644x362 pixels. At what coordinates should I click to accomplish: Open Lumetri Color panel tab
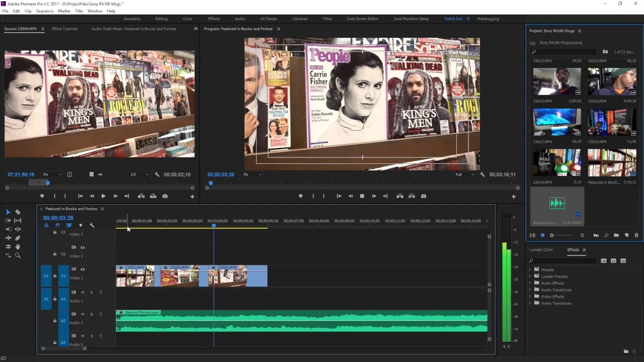point(541,249)
